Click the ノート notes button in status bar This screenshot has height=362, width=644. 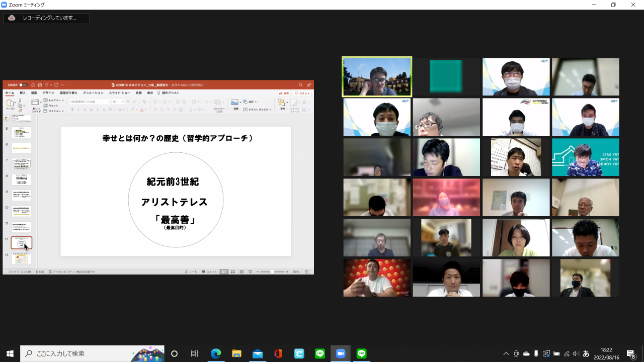point(191,271)
